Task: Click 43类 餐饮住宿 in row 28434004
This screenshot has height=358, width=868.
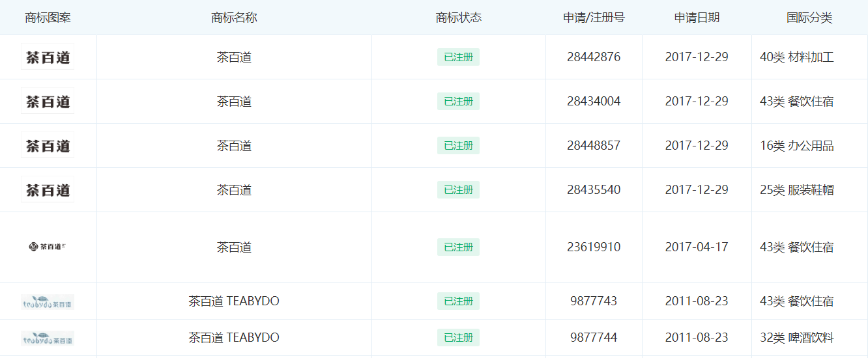Action: click(x=797, y=102)
